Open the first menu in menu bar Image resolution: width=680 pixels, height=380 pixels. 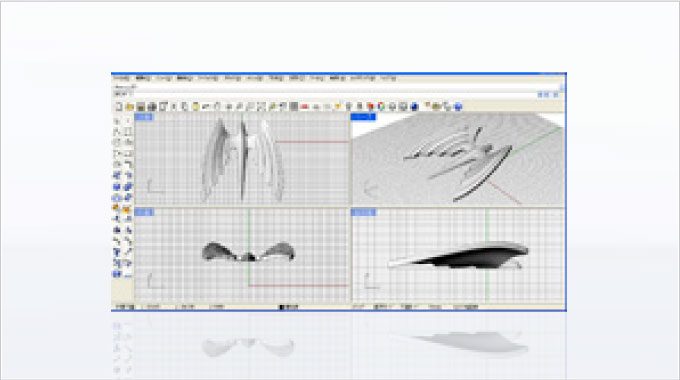coord(121,79)
